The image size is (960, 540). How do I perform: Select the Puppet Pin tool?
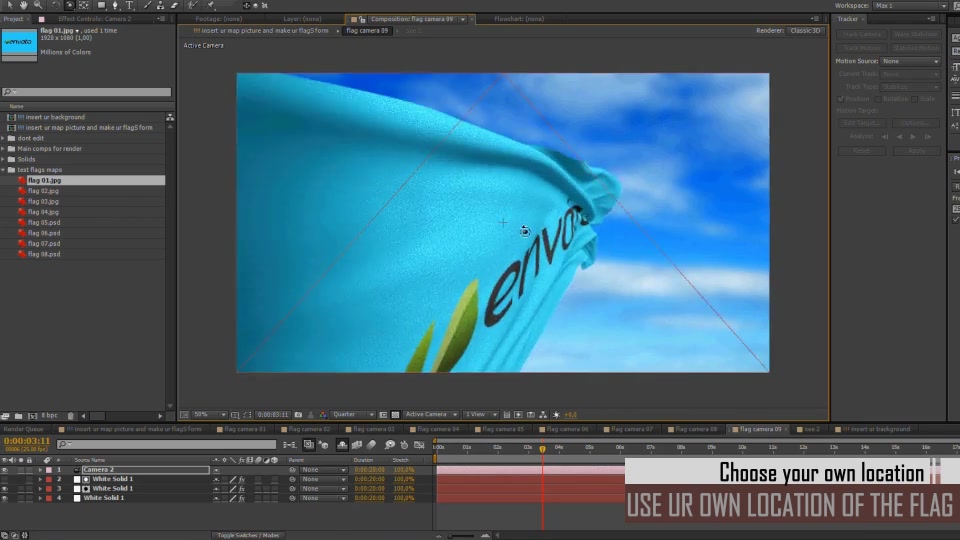[x=211, y=5]
